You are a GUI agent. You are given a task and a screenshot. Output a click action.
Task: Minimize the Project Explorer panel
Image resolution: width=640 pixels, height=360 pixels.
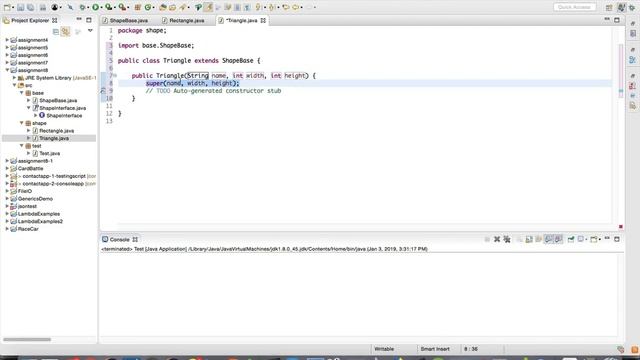tap(79, 20)
